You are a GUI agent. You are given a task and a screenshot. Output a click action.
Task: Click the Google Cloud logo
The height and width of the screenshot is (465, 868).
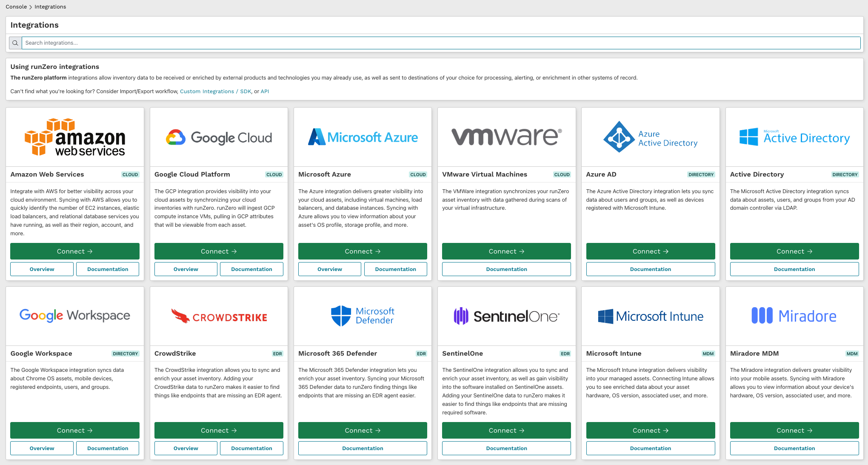pos(219,137)
